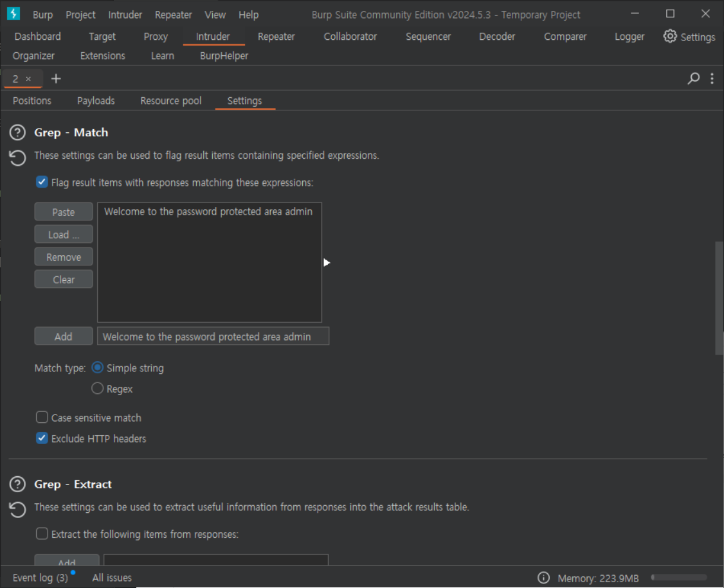Viewport: 724px width, 588px height.
Task: Click the Memory: 223.9MB status text
Action: tap(598, 578)
